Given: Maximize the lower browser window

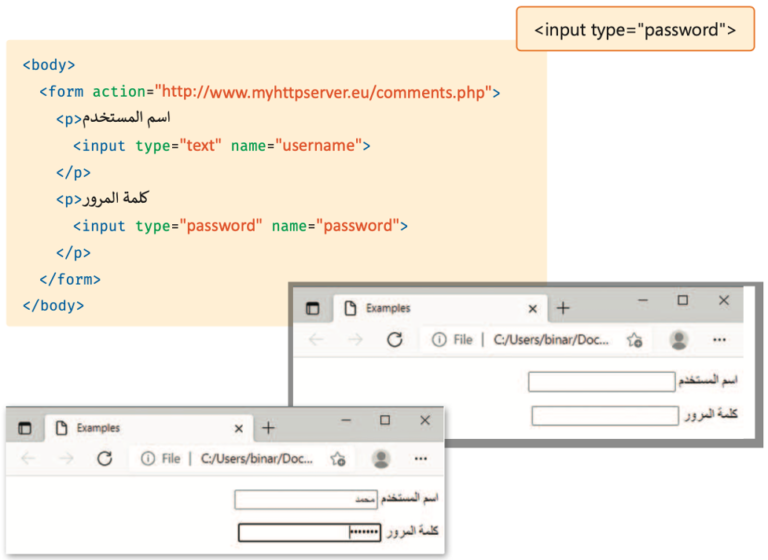Looking at the screenshot, I should 385,420.
